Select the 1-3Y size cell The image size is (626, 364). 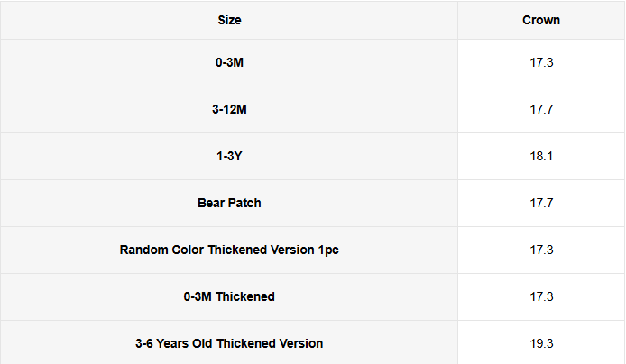point(229,156)
